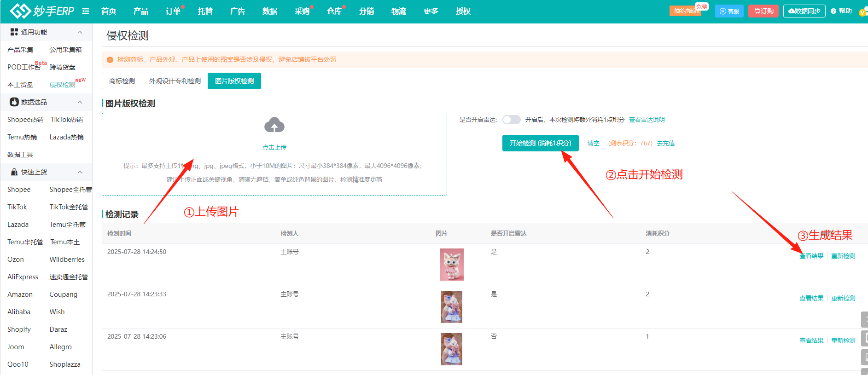Open the 产品 top menu
The image size is (868, 375).
click(x=141, y=11)
